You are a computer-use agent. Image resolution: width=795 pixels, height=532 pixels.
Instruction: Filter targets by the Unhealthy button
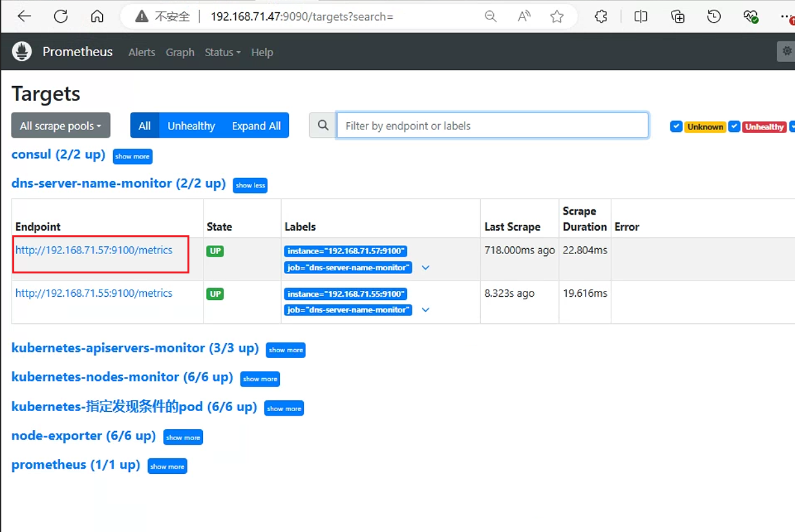coord(191,125)
